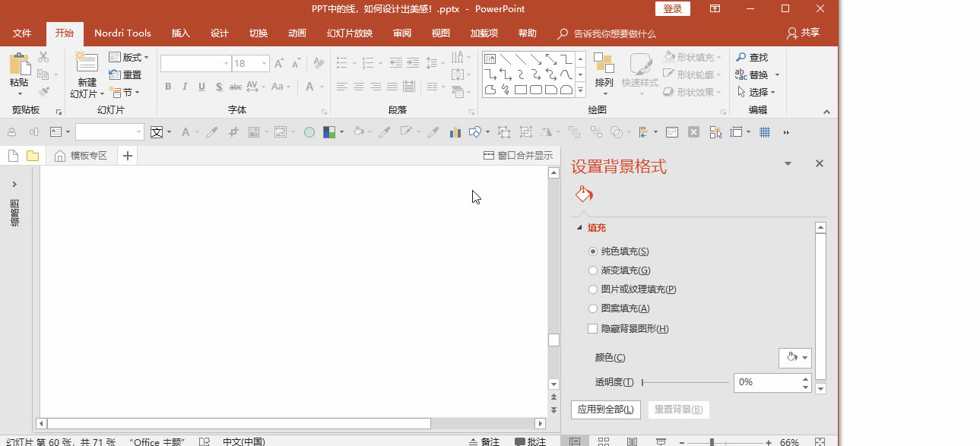Switch to Slide Sorter view in status bar
The image size is (980, 446).
pyautogui.click(x=604, y=441)
